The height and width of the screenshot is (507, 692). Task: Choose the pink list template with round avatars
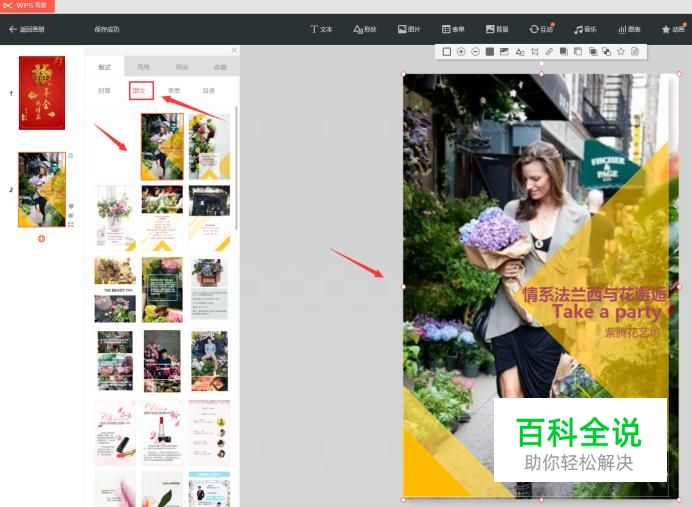point(209,433)
